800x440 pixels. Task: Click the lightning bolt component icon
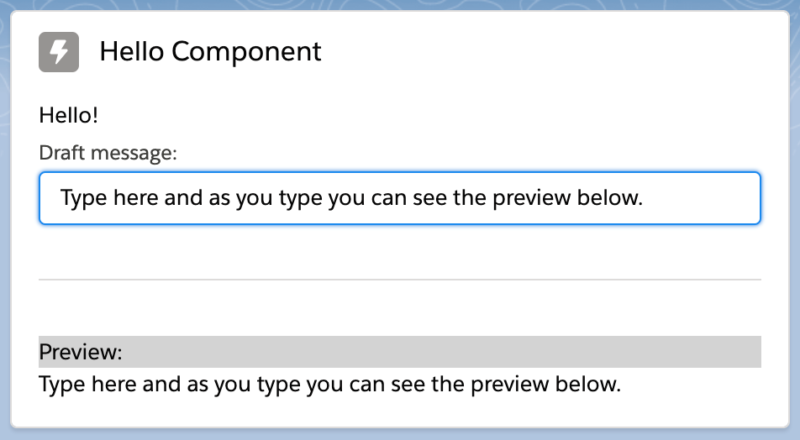coord(59,52)
